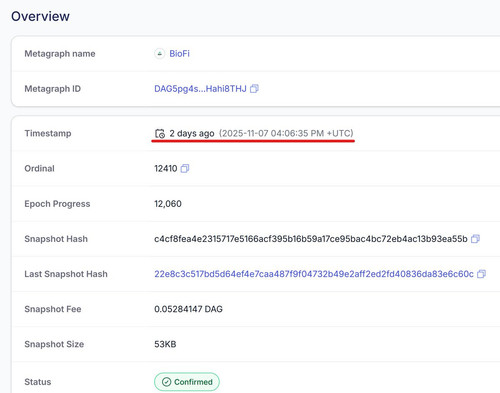Click the 'Overview' heading

point(40,16)
